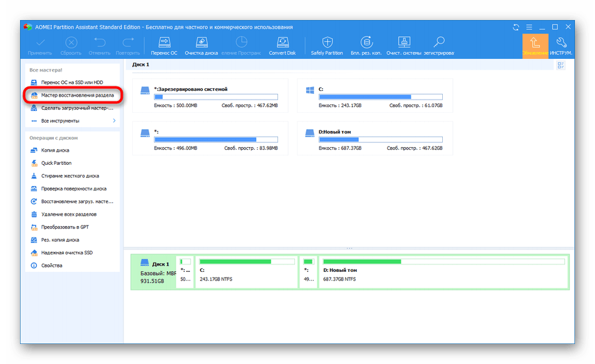
Task: Open Свойства of the disk
Action: pyautogui.click(x=51, y=266)
